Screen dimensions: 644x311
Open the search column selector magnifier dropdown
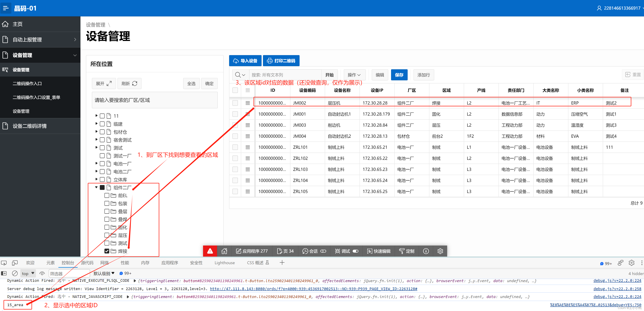click(x=240, y=75)
